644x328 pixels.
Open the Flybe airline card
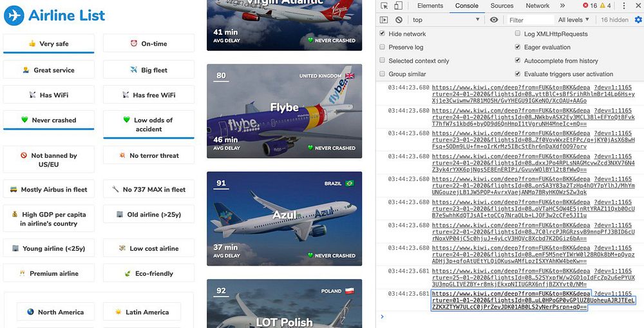click(284, 111)
